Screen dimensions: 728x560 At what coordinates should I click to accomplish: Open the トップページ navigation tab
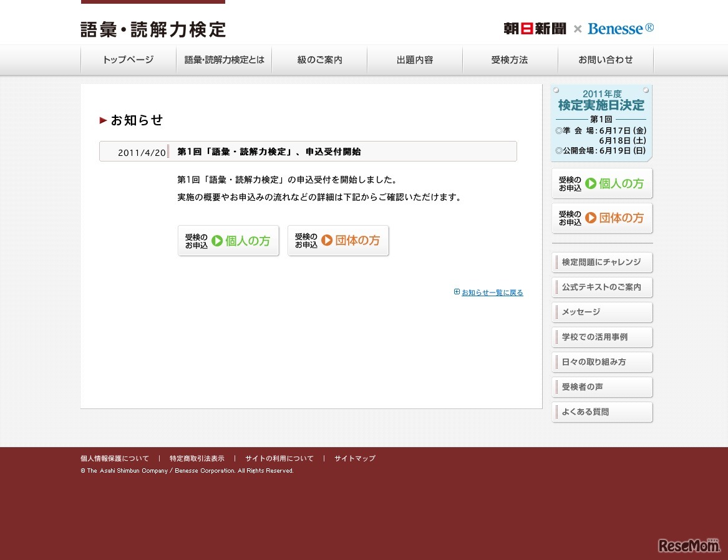[x=129, y=60]
